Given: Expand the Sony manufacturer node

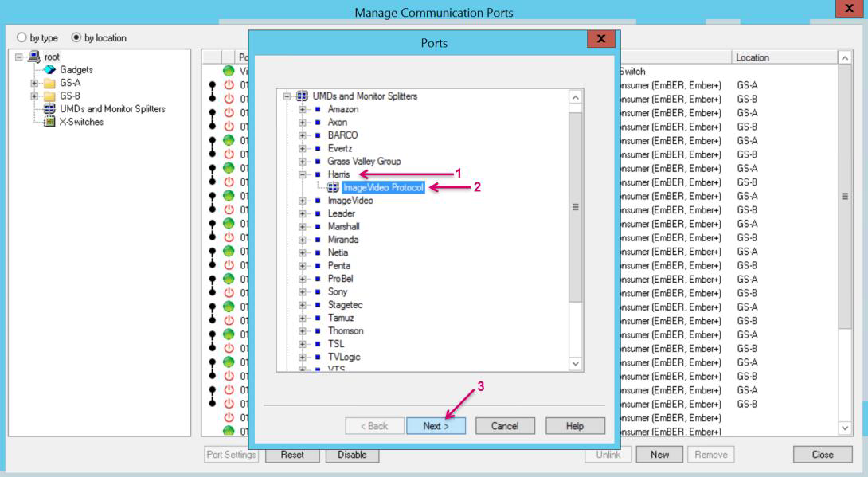Looking at the screenshot, I should coord(303,291).
